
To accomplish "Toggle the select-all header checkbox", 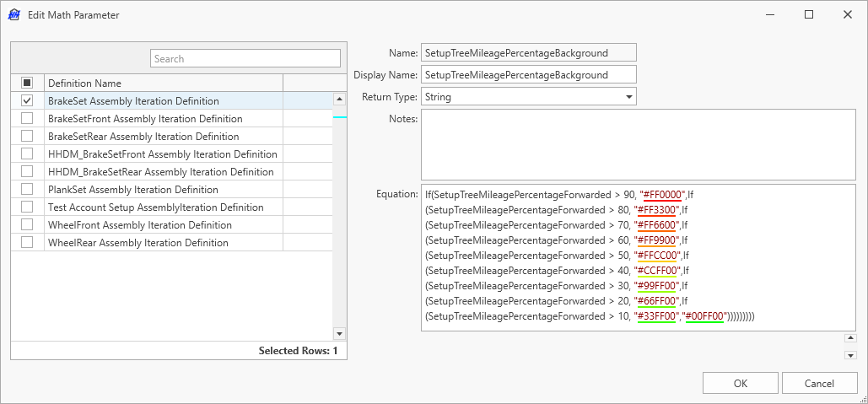I will (x=27, y=83).
